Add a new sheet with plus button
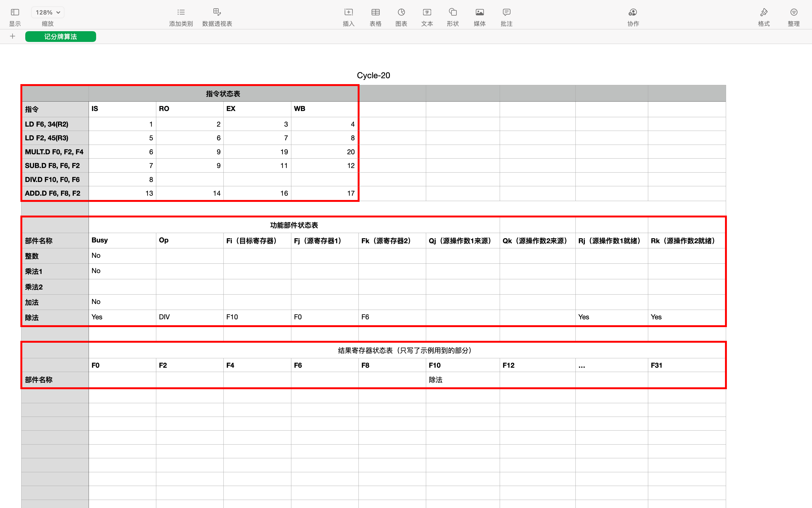Image resolution: width=812 pixels, height=508 pixels. point(13,36)
